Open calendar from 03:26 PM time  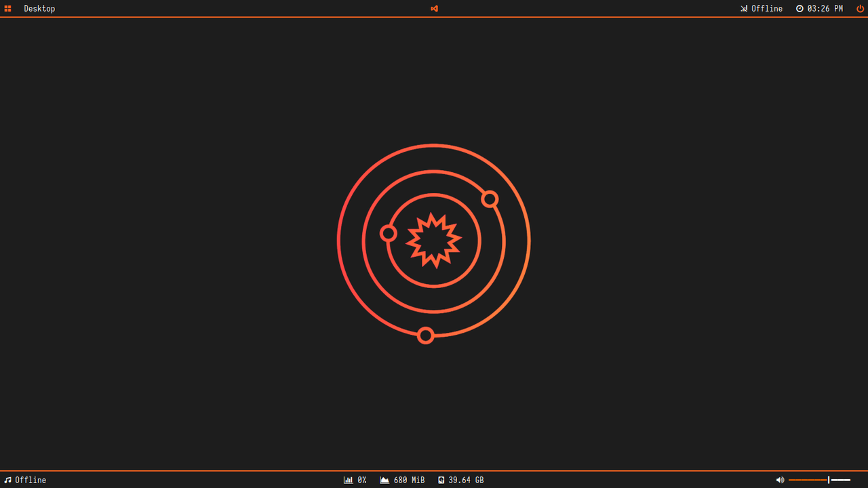pos(825,9)
